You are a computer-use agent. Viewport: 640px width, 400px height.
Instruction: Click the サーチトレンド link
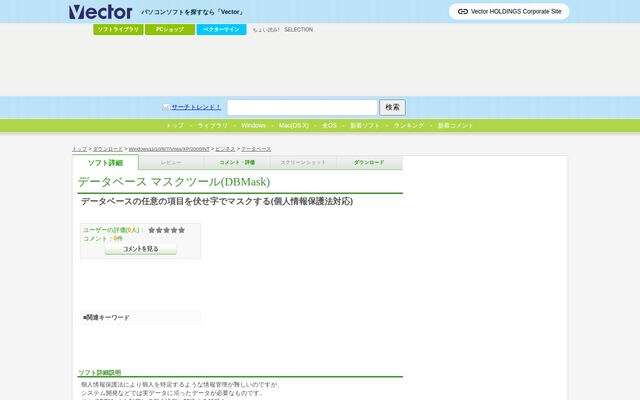(196, 107)
